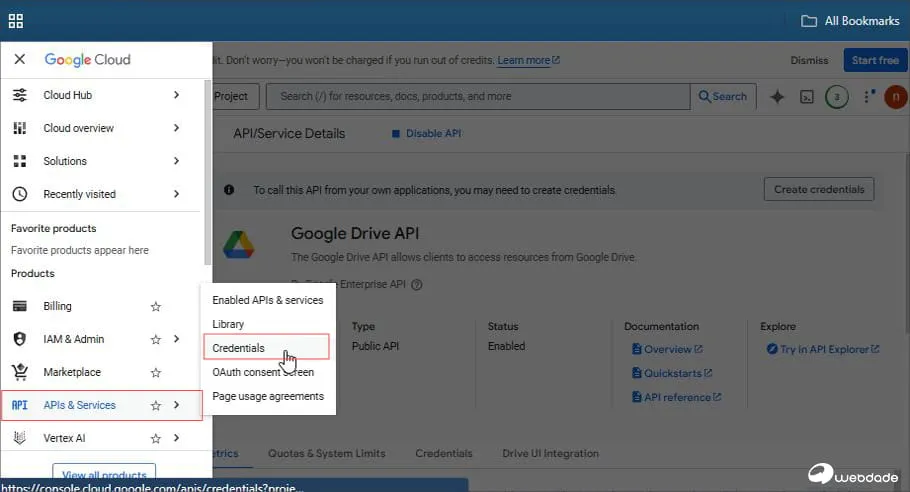Expand the Cloud Hub submenu chevron

click(176, 95)
